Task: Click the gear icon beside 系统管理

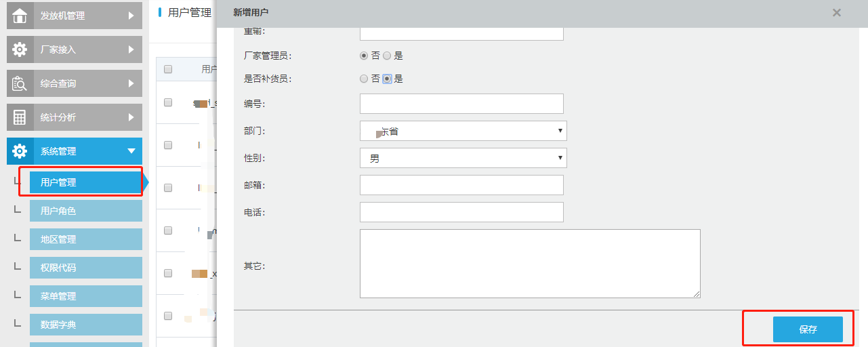Action: tap(20, 151)
